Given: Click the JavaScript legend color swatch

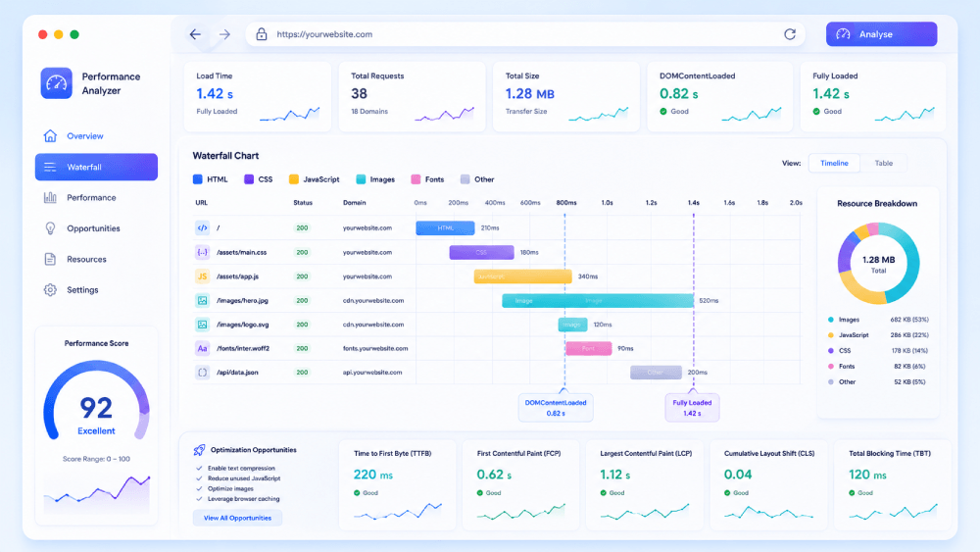Looking at the screenshot, I should click(294, 179).
